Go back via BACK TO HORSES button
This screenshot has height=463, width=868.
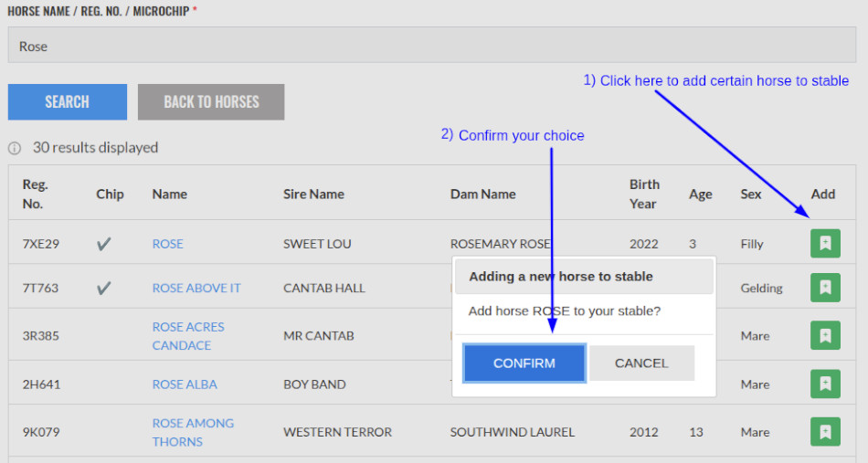(211, 102)
